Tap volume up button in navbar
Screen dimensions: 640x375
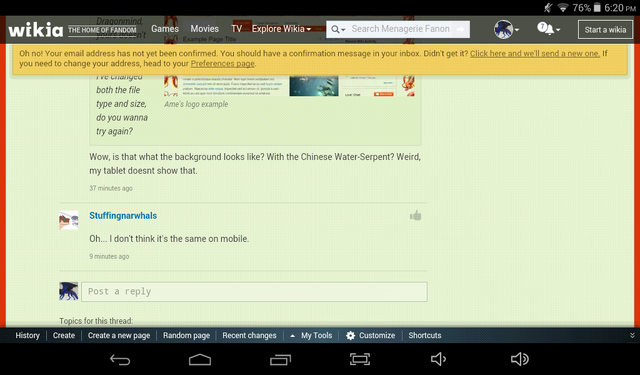point(520,359)
